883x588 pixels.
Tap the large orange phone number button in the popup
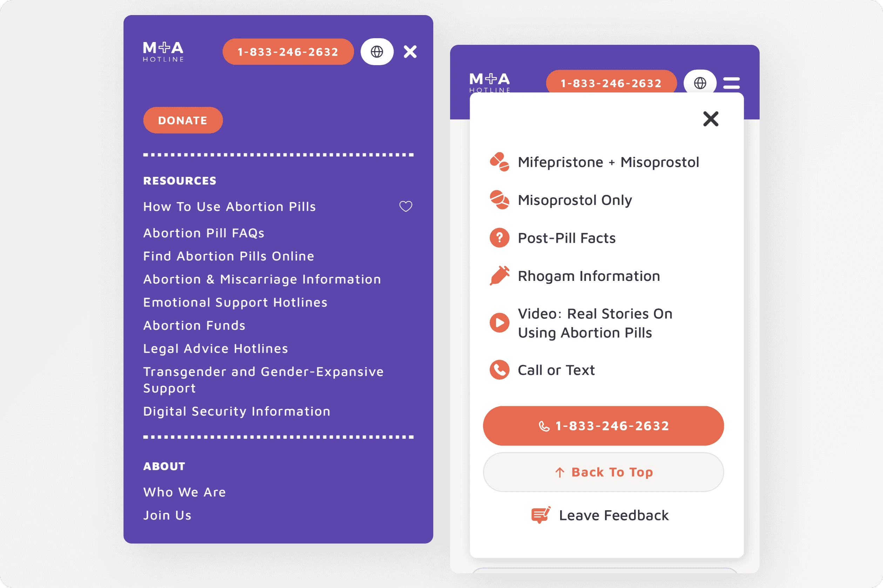point(603,426)
